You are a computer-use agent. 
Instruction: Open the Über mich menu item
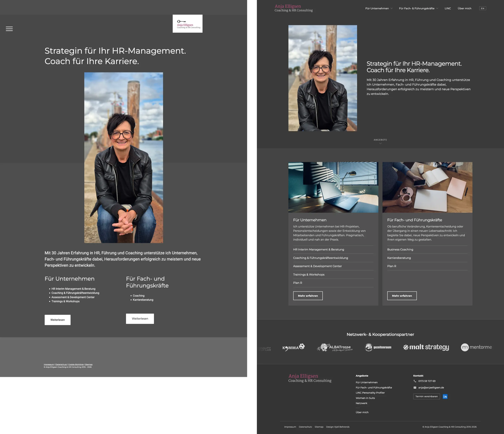[464, 8]
